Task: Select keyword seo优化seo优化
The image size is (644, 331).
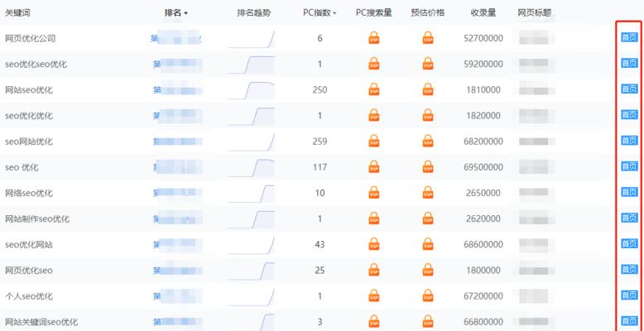Action: pyautogui.click(x=36, y=64)
